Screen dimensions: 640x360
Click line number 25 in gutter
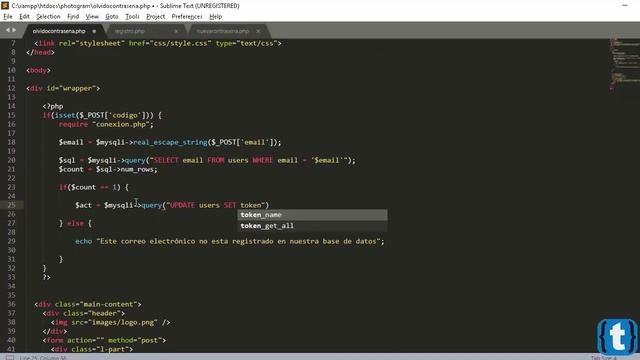(x=11, y=205)
